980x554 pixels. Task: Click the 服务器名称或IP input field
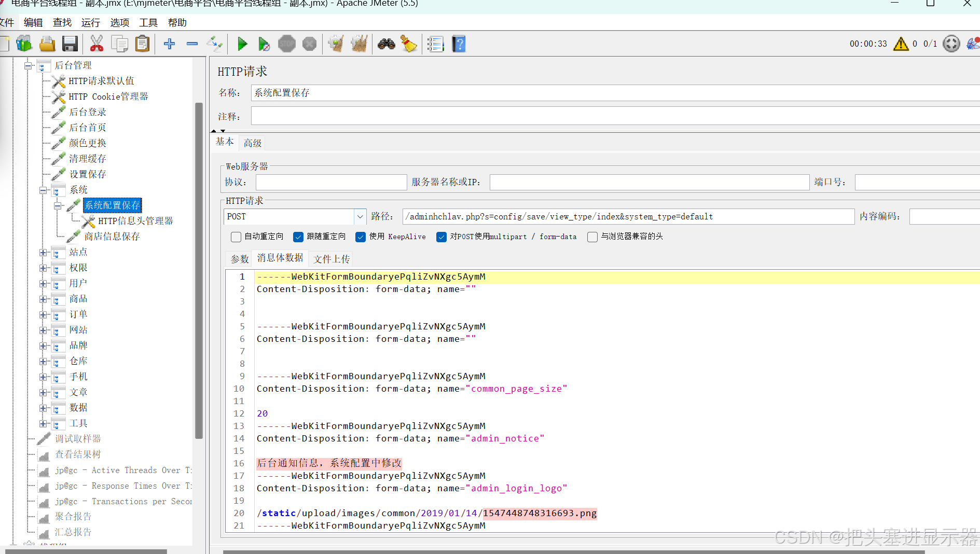[x=650, y=182]
